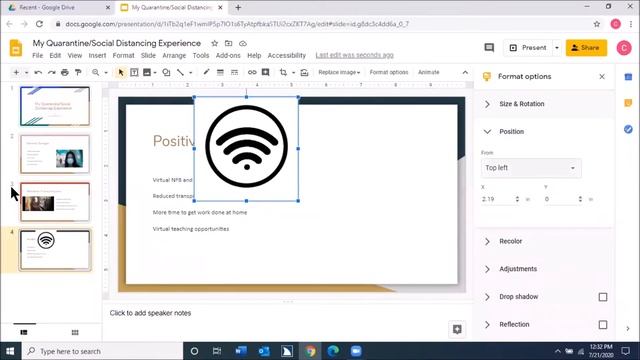Click the Present button
Image resolution: width=640 pixels, height=360 pixels.
point(528,48)
